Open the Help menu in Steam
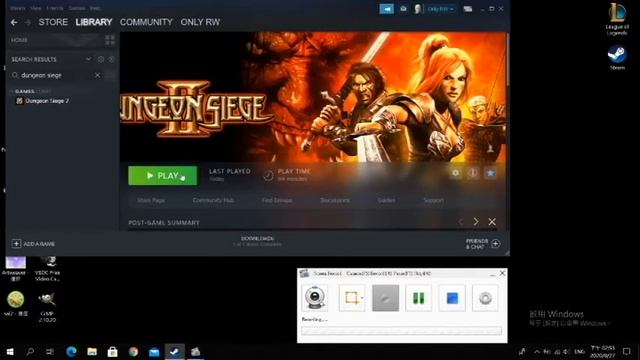The height and width of the screenshot is (360, 640). click(95, 8)
